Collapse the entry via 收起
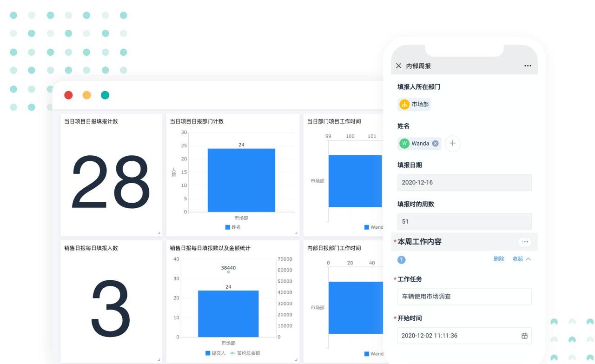595x364 pixels. tap(522, 259)
